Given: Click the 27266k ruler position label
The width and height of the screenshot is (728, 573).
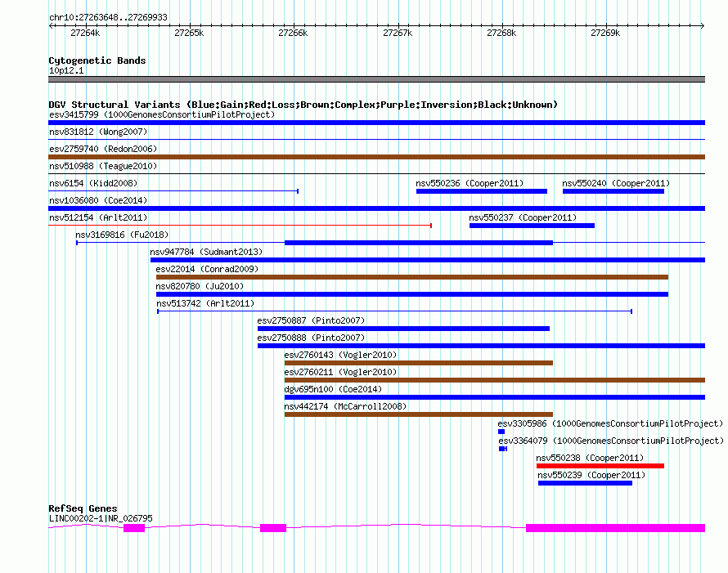Looking at the screenshot, I should coord(293,33).
